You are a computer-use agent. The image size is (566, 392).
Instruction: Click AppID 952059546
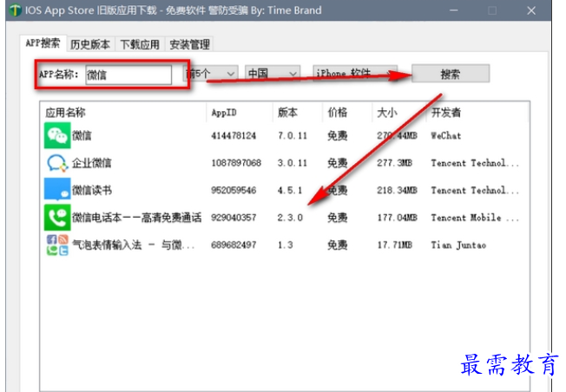234,190
